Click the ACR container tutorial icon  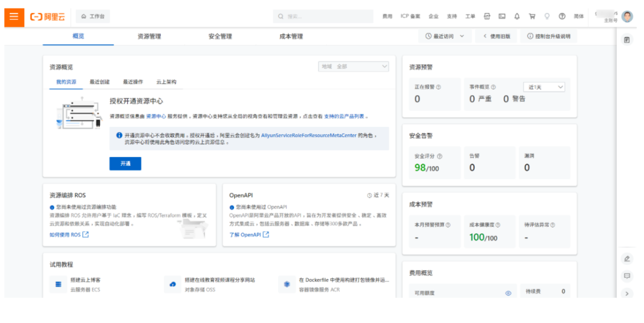[286, 284]
